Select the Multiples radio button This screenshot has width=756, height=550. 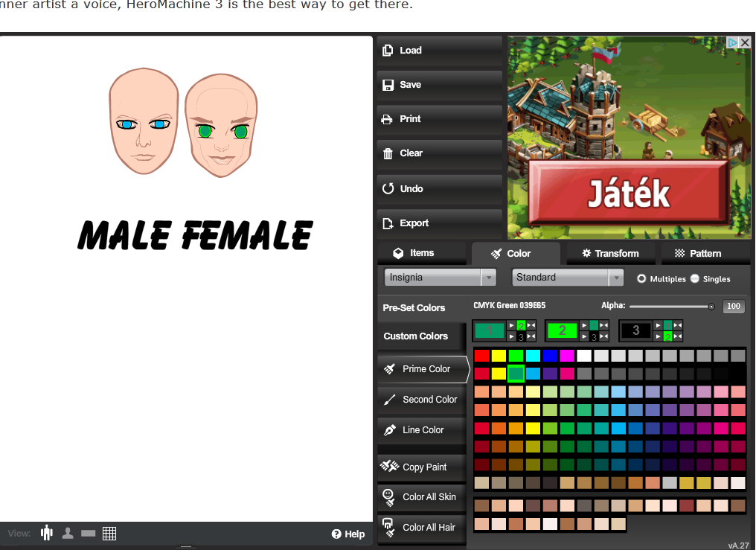(641, 278)
